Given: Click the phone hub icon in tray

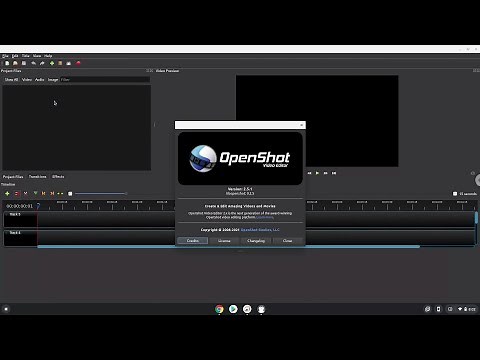Looking at the screenshot, I should tap(438, 309).
